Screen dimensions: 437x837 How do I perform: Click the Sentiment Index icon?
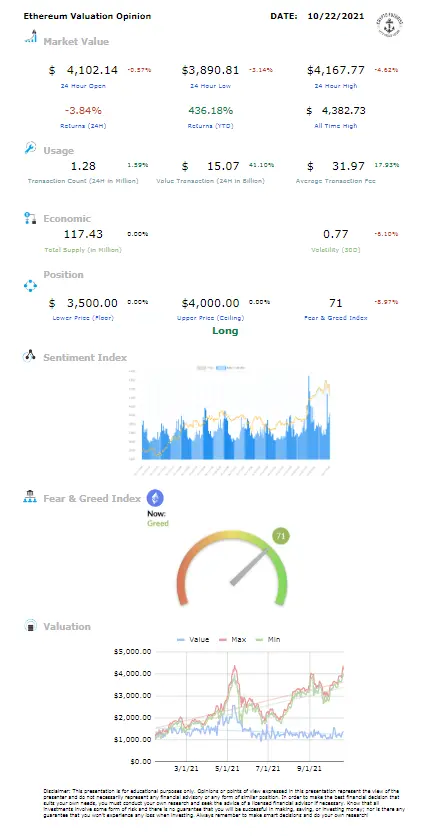29,357
